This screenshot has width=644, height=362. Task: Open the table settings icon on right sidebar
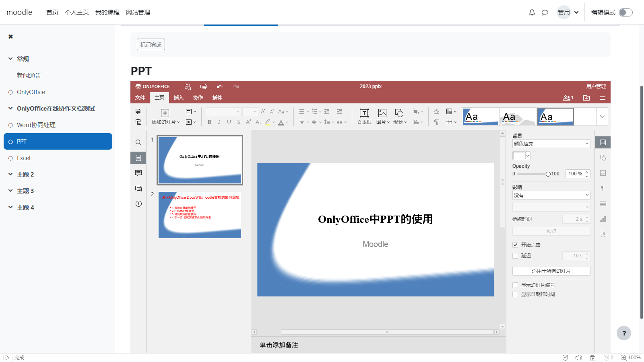click(x=603, y=204)
